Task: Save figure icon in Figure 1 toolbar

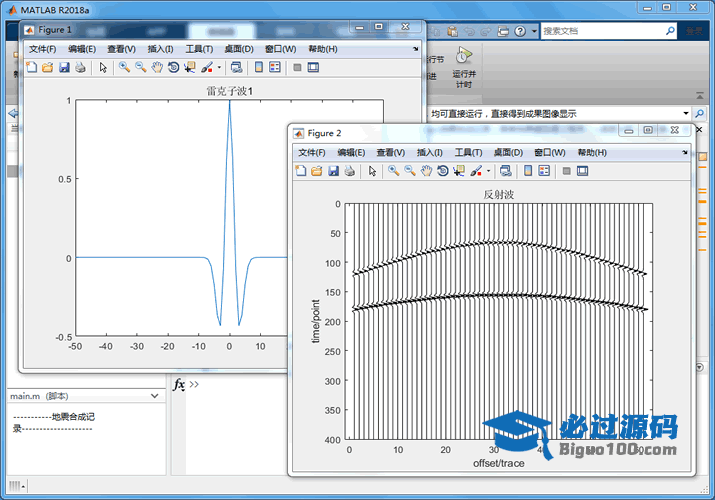Action: point(64,67)
